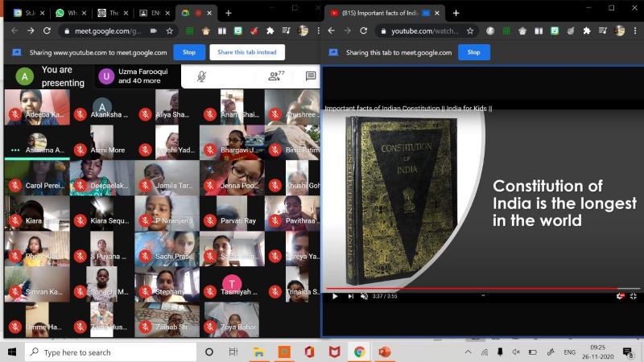Go back in the YouTube window
644x362 pixels.
coord(332,31)
